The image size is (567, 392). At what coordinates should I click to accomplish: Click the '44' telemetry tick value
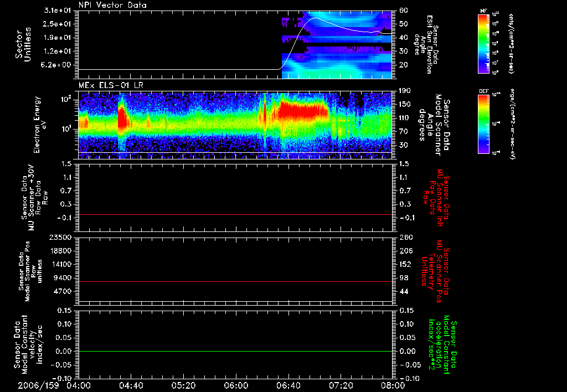point(404,291)
